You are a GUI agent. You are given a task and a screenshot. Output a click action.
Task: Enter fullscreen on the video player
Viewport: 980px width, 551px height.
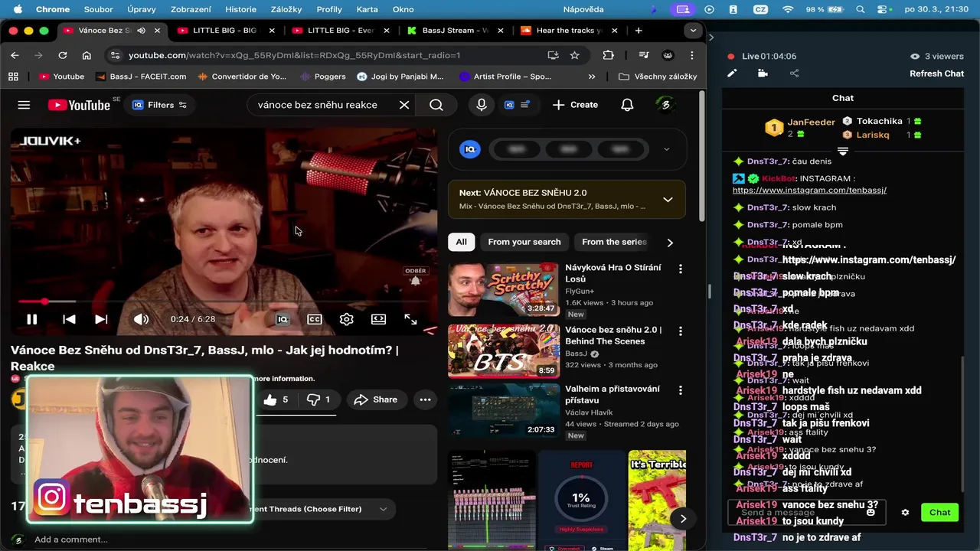click(410, 319)
